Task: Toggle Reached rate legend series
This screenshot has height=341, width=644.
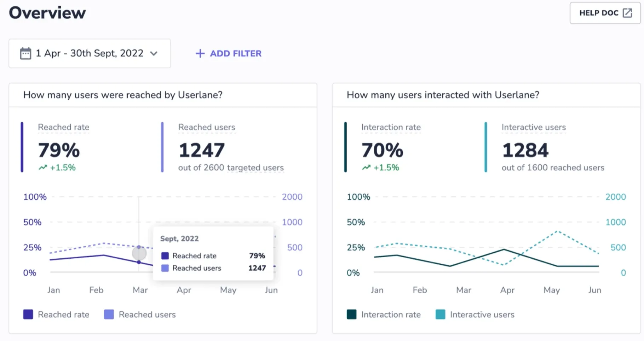Action: point(63,314)
